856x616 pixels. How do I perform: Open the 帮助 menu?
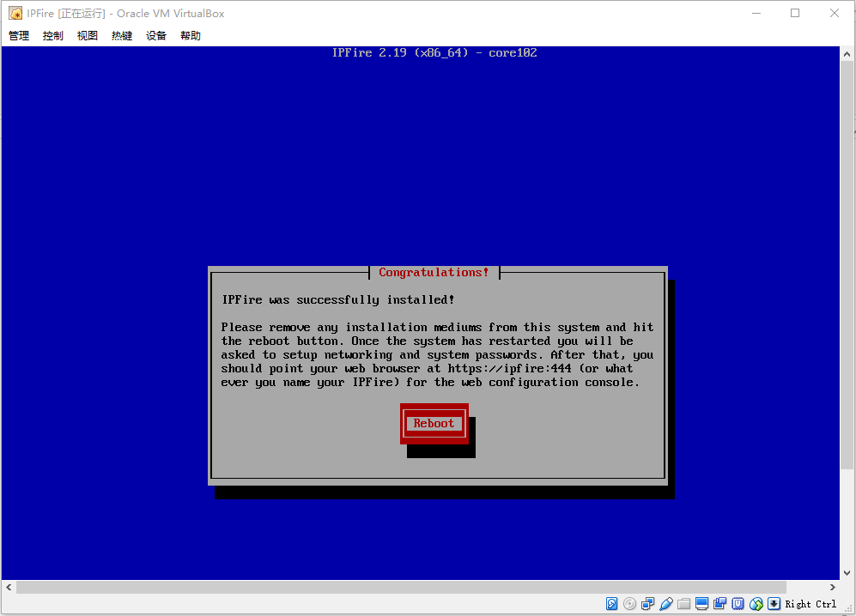click(x=191, y=35)
